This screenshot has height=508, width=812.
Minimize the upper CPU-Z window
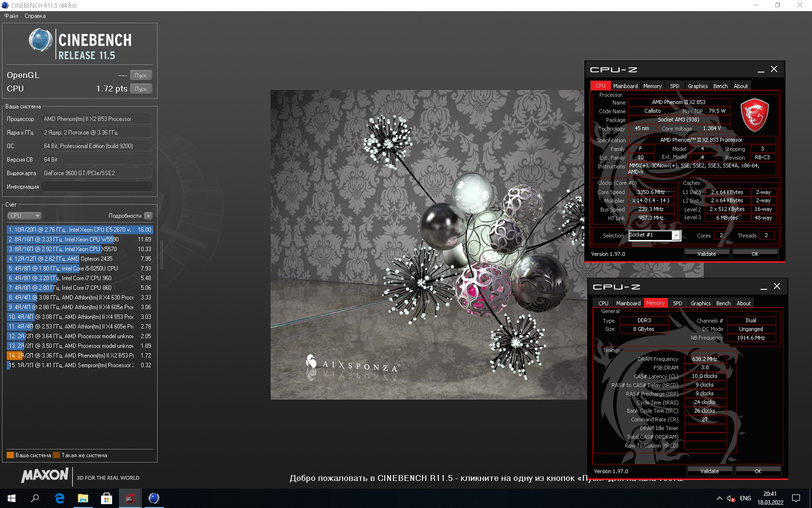(761, 70)
